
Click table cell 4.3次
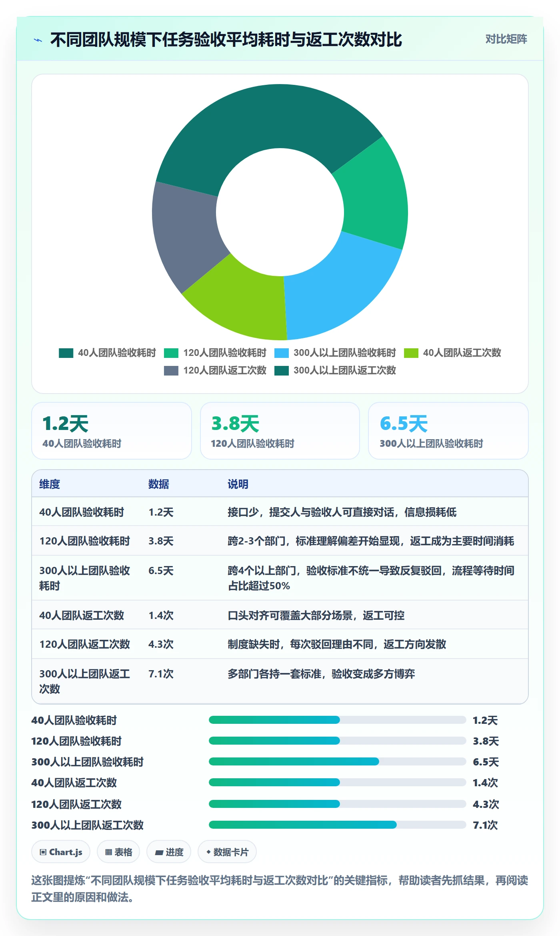coord(161,644)
